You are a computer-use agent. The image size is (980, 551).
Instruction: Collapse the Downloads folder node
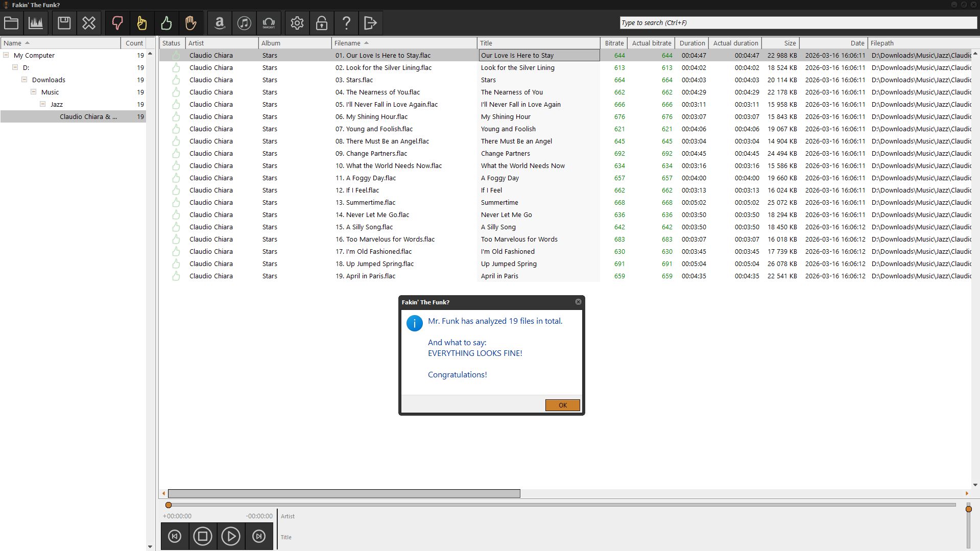(x=24, y=80)
